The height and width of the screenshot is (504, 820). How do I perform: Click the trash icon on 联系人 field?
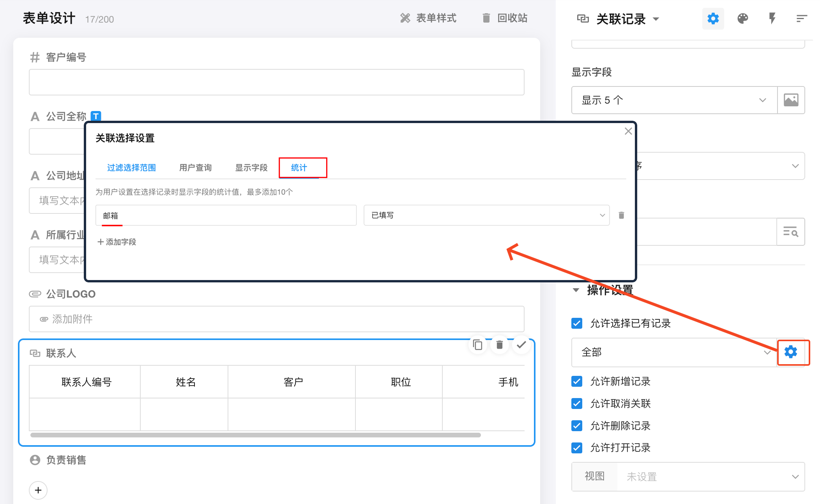tap(499, 345)
